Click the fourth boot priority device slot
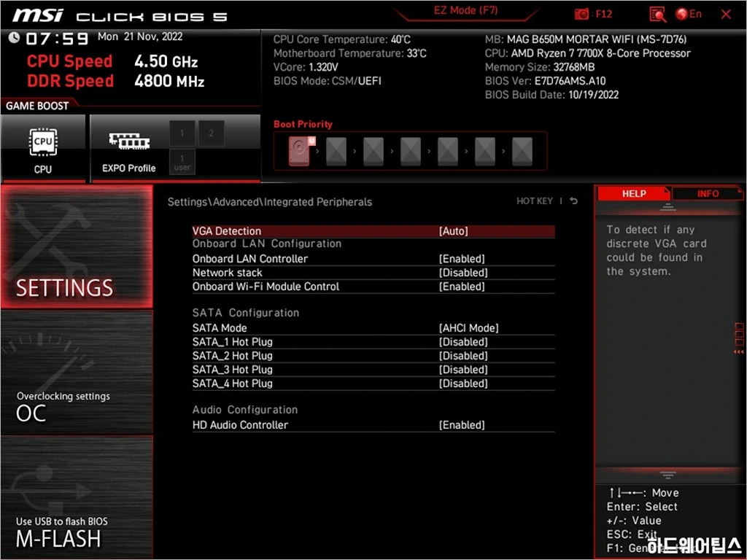Image resolution: width=747 pixels, height=560 pixels. click(x=411, y=151)
